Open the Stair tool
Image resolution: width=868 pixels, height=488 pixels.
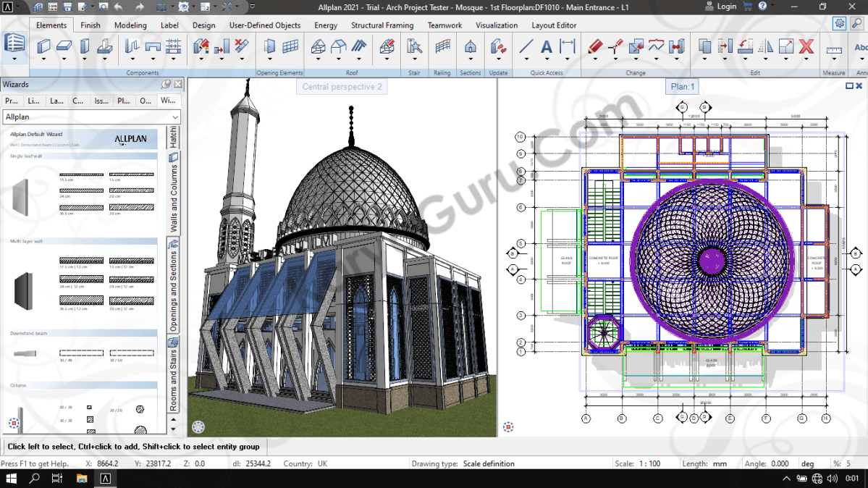tap(413, 45)
